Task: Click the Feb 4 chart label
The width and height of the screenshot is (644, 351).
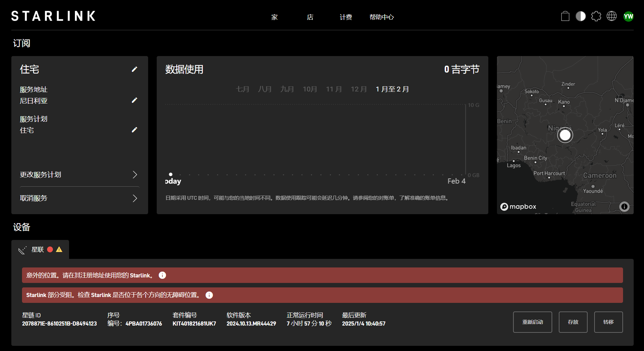Action: (456, 181)
